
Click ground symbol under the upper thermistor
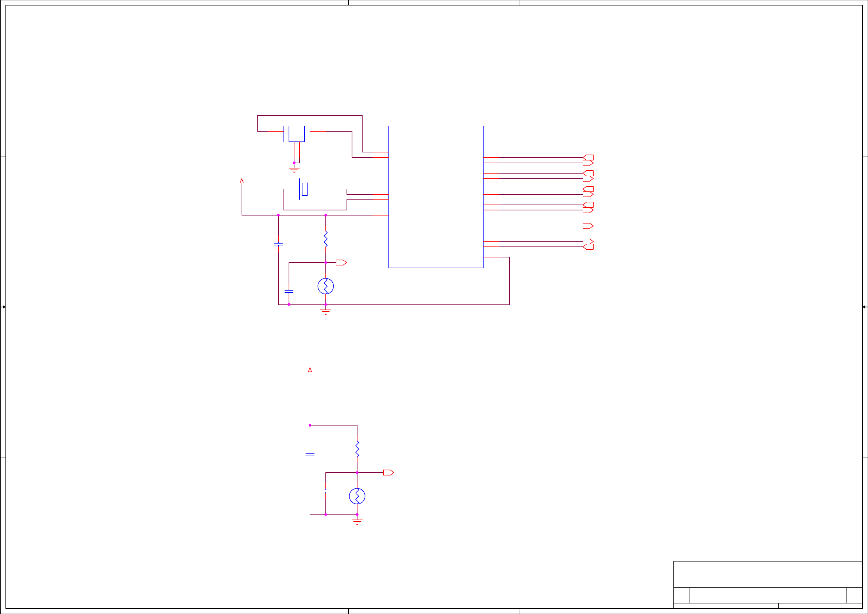pyautogui.click(x=325, y=312)
